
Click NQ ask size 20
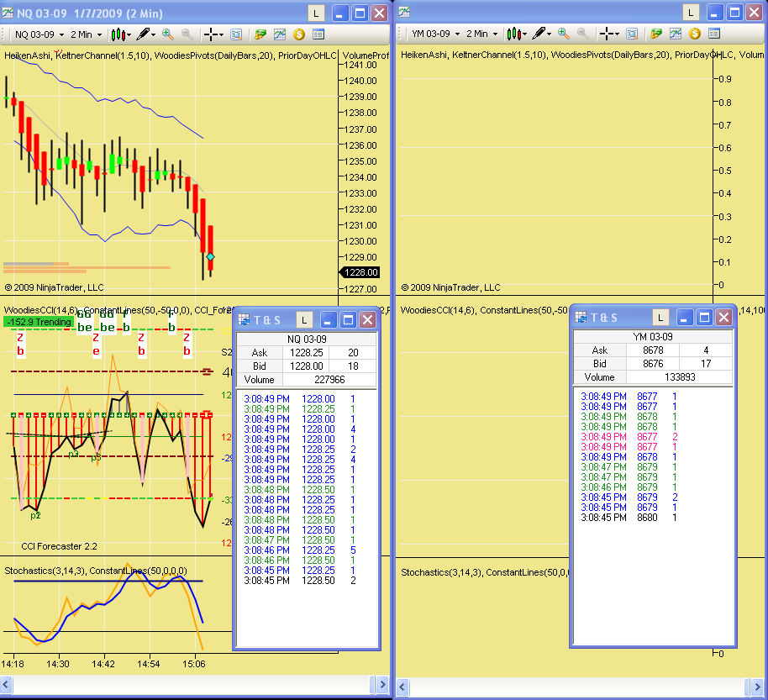point(353,353)
